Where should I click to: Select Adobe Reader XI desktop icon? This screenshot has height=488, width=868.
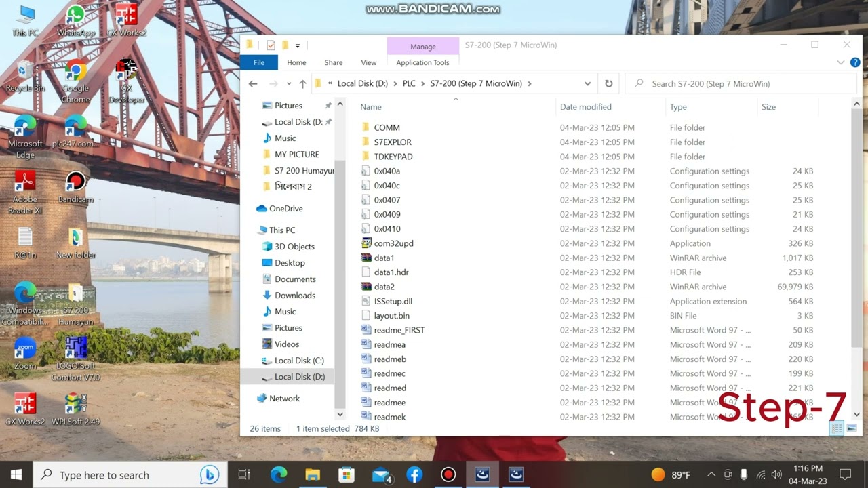(25, 193)
